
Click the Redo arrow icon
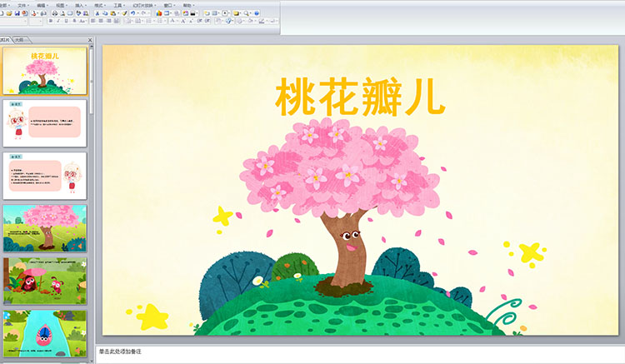click(x=144, y=13)
